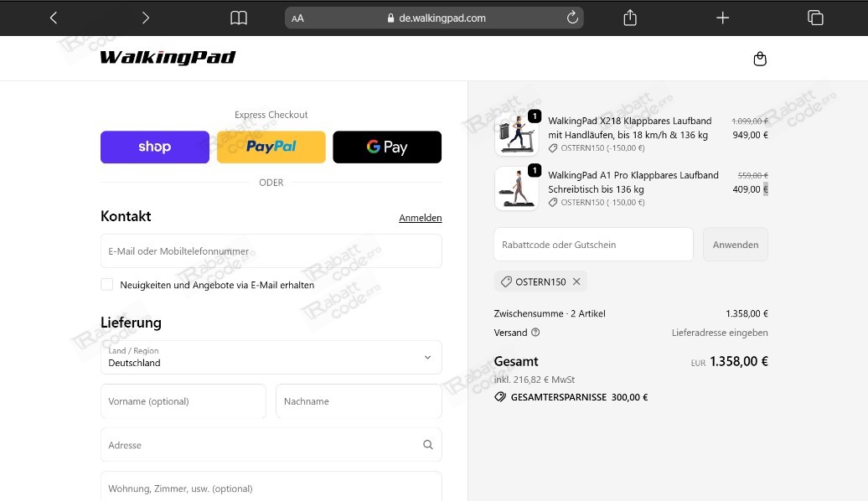This screenshot has height=501, width=868.
Task: Open the shopping cart icon
Action: pos(759,59)
